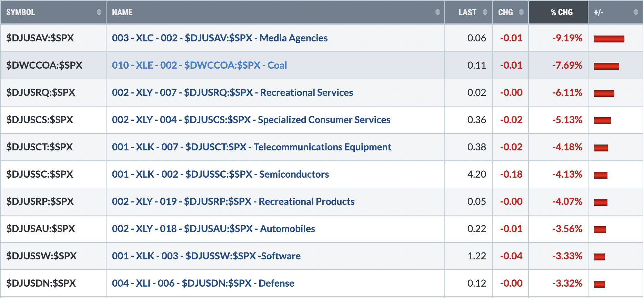Select the % CHG column header
Viewport: 644px width, 298px height.
(558, 12)
